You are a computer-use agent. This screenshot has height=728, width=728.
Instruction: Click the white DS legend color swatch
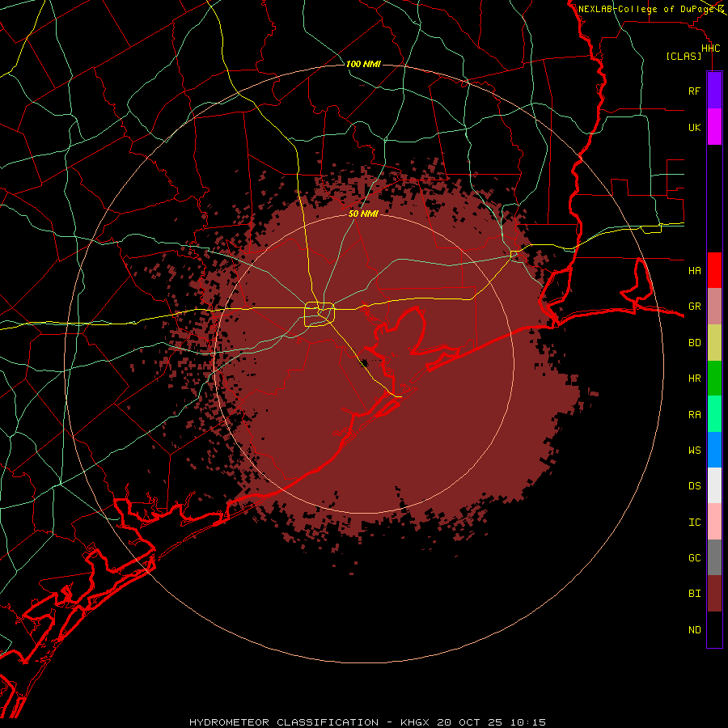(x=714, y=485)
